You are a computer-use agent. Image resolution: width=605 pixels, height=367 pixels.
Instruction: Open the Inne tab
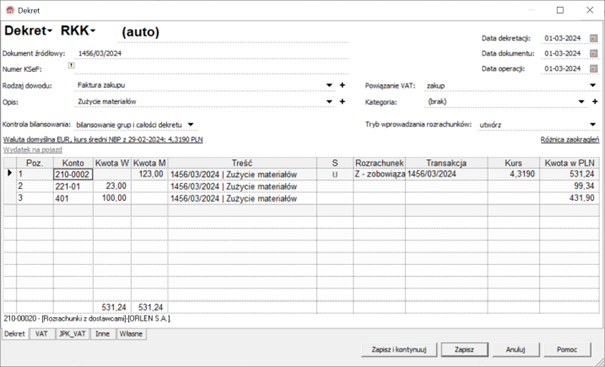[102, 334]
